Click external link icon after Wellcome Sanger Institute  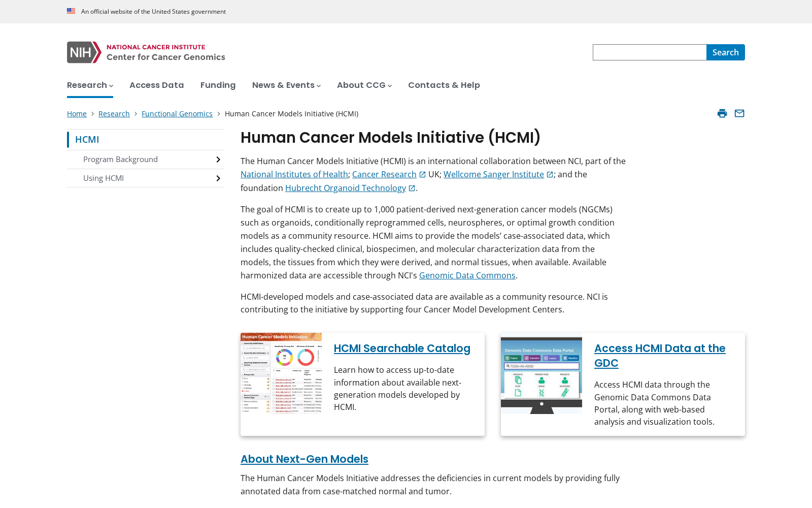[x=550, y=175]
